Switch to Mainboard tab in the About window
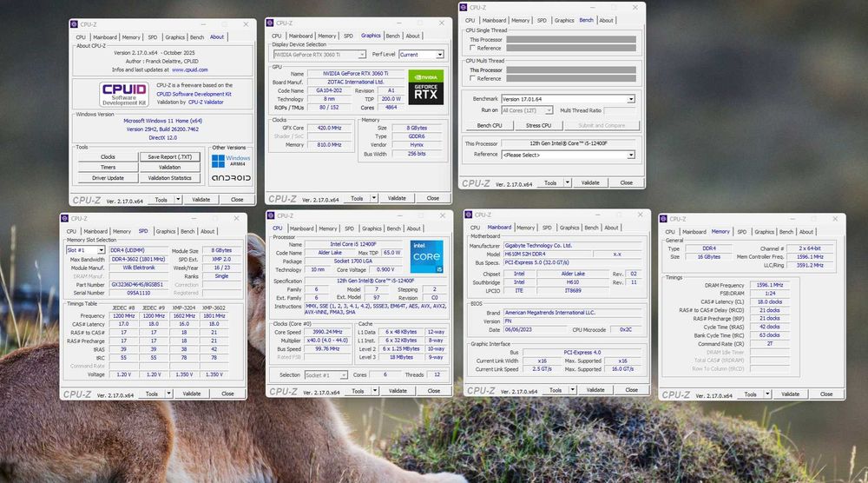Viewport: 868px width, 483px height. click(x=105, y=37)
